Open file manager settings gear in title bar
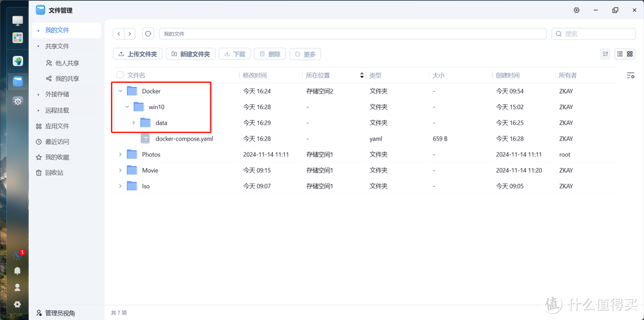Viewport: 644px width, 320px height. [x=577, y=10]
